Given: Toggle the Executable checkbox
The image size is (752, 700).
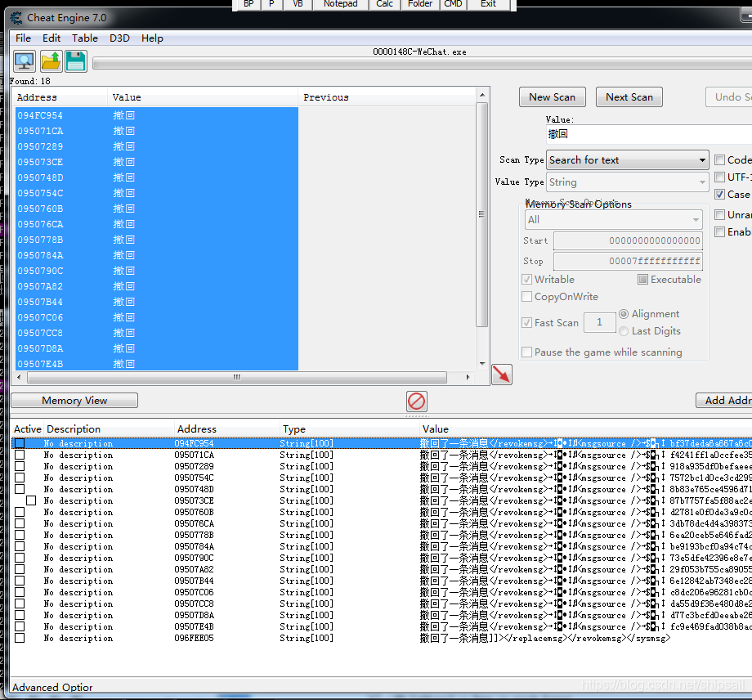Looking at the screenshot, I should (642, 279).
